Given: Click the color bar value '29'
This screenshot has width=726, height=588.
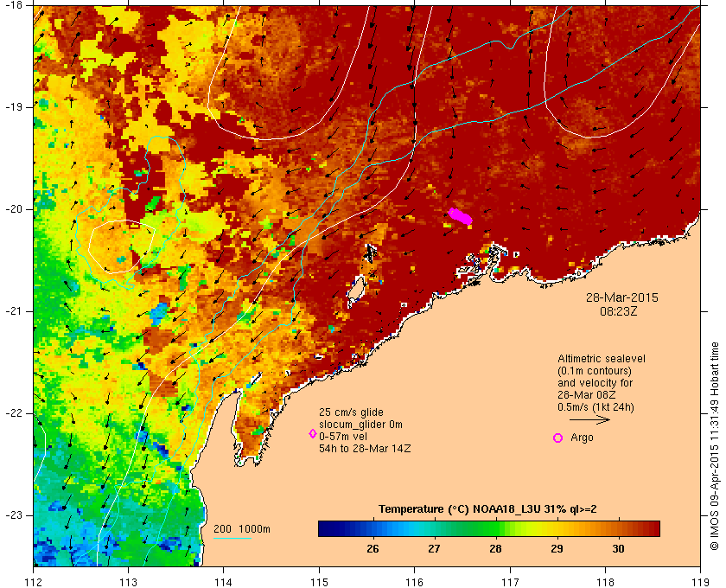Looking at the screenshot, I should (x=557, y=549).
